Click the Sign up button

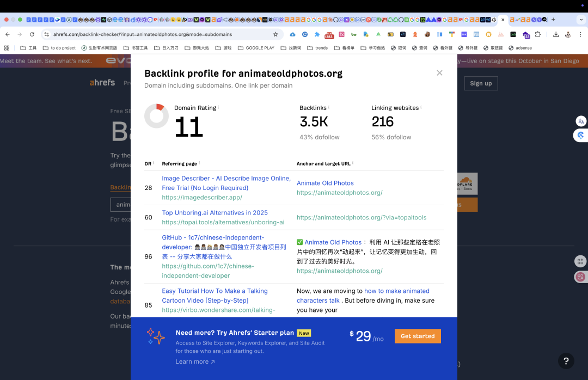coord(481,83)
